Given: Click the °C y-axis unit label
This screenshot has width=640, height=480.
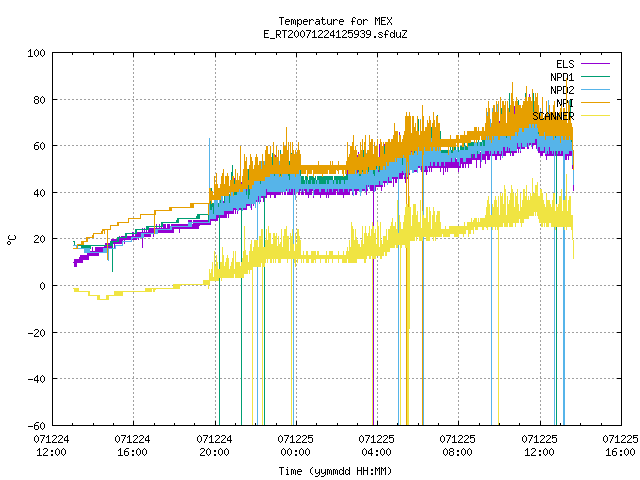Looking at the screenshot, I should point(12,240).
